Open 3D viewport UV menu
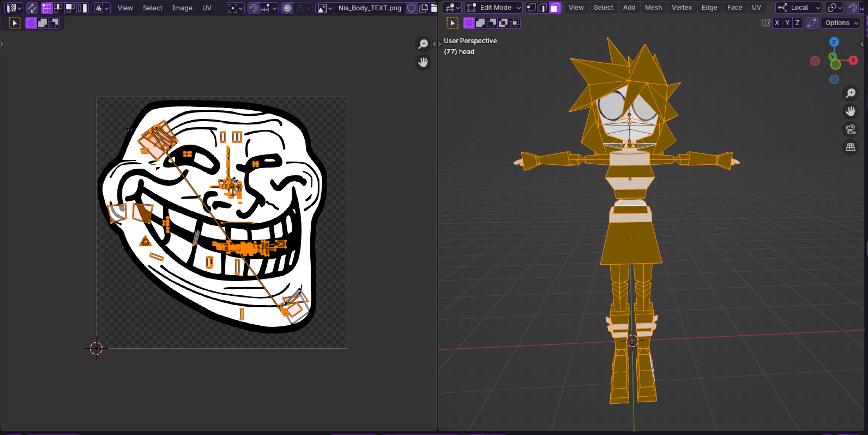Screen dimensions: 868x435 coord(756,8)
